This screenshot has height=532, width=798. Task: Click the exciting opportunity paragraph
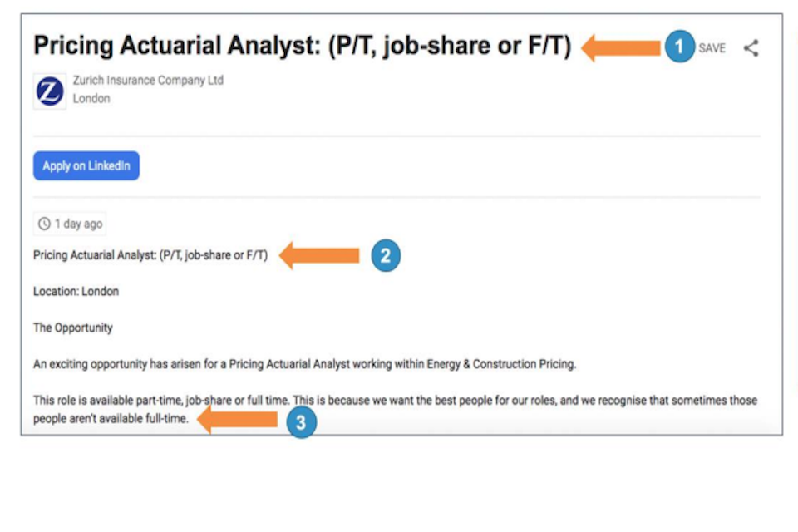click(x=304, y=364)
